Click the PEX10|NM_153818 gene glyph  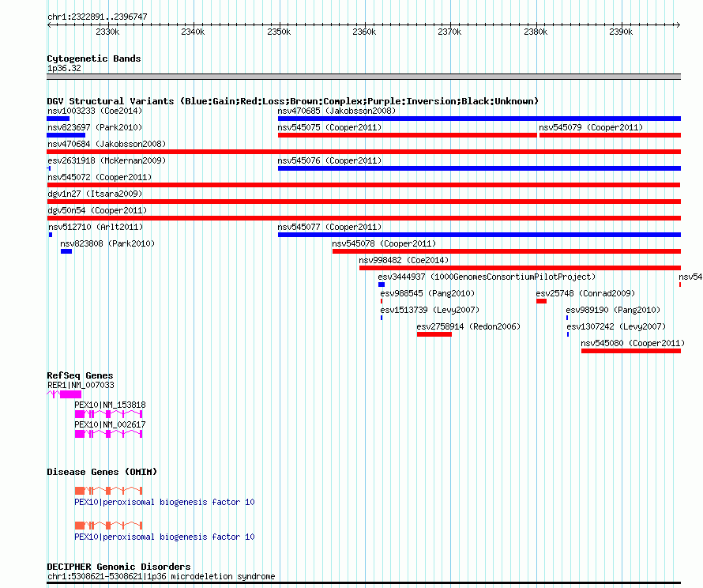[x=108, y=414]
